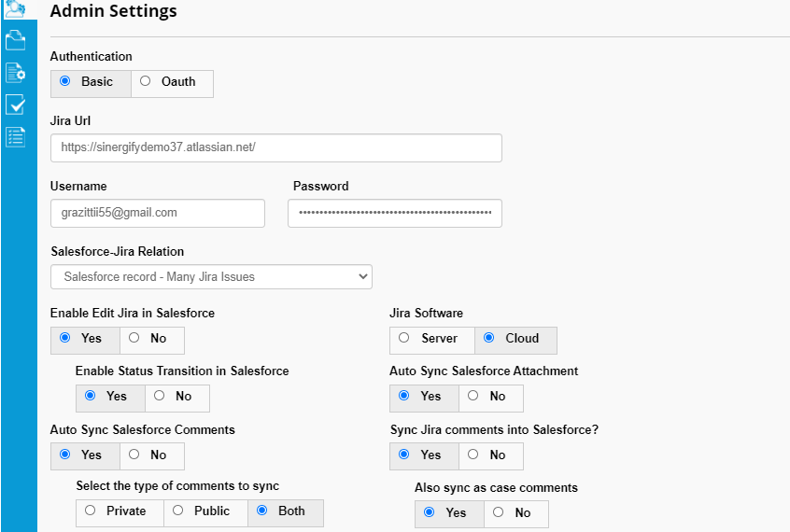Open the folder icon in sidebar
Viewport: 790px width, 532px height.
(x=15, y=40)
